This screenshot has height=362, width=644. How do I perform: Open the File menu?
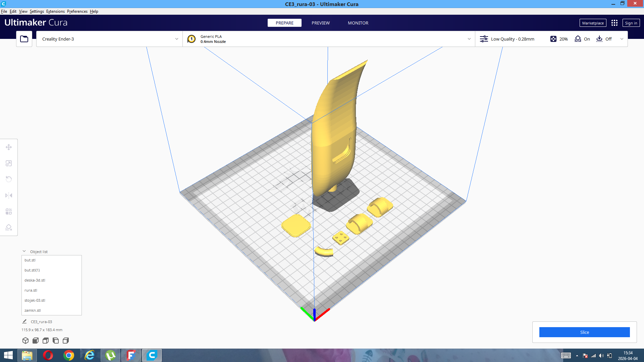pyautogui.click(x=4, y=11)
